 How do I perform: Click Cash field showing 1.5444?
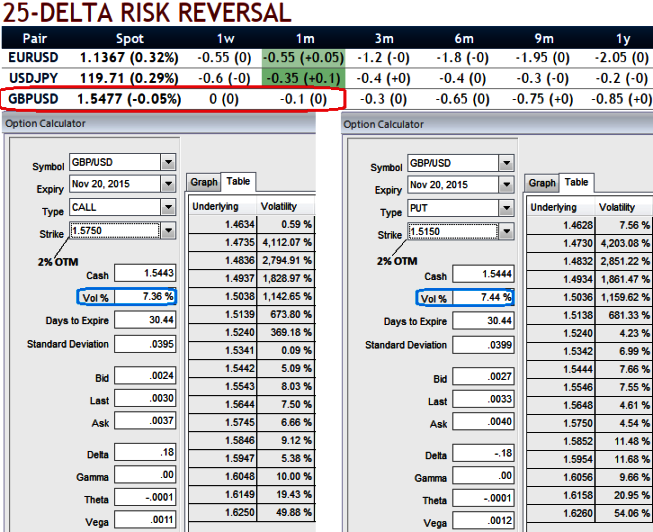coord(483,274)
